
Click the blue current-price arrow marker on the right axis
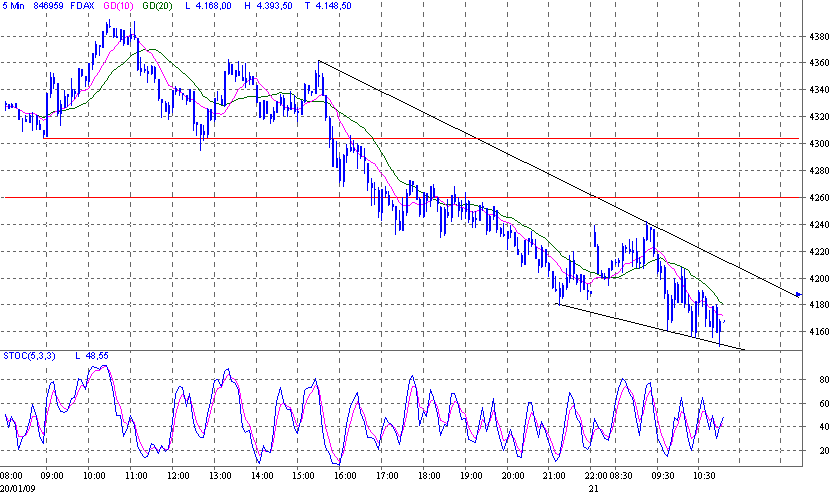click(x=799, y=294)
